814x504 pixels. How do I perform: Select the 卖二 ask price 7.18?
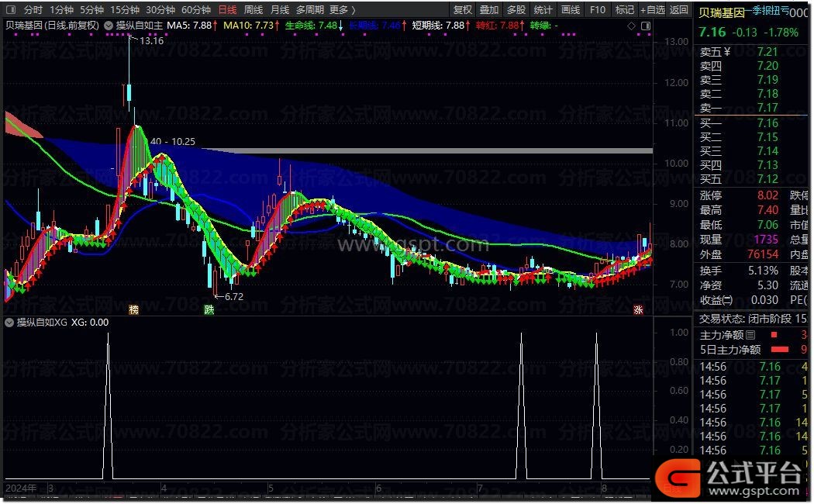767,94
